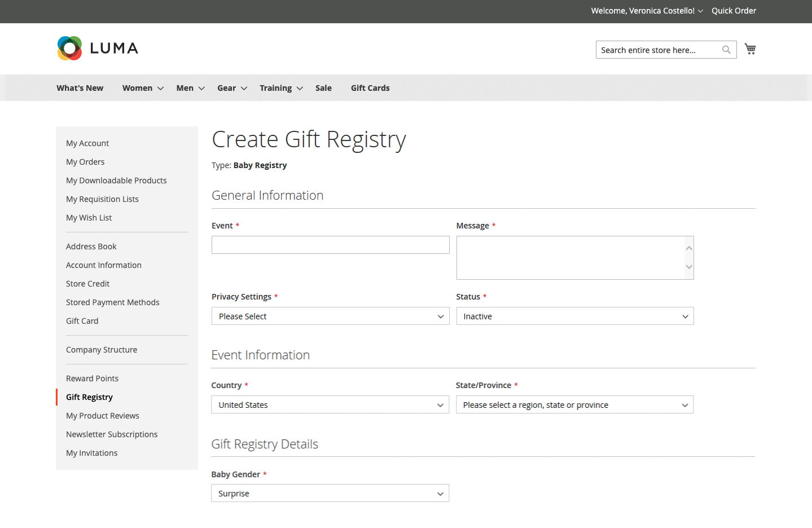
Task: Open the Status dropdown showing Inactive
Action: pos(575,316)
